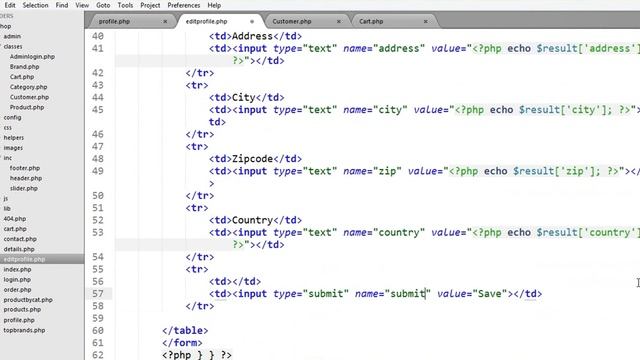Viewport: 640px width, 360px height.
Task: Open index.php in the sidebar
Action: pyautogui.click(x=17, y=269)
